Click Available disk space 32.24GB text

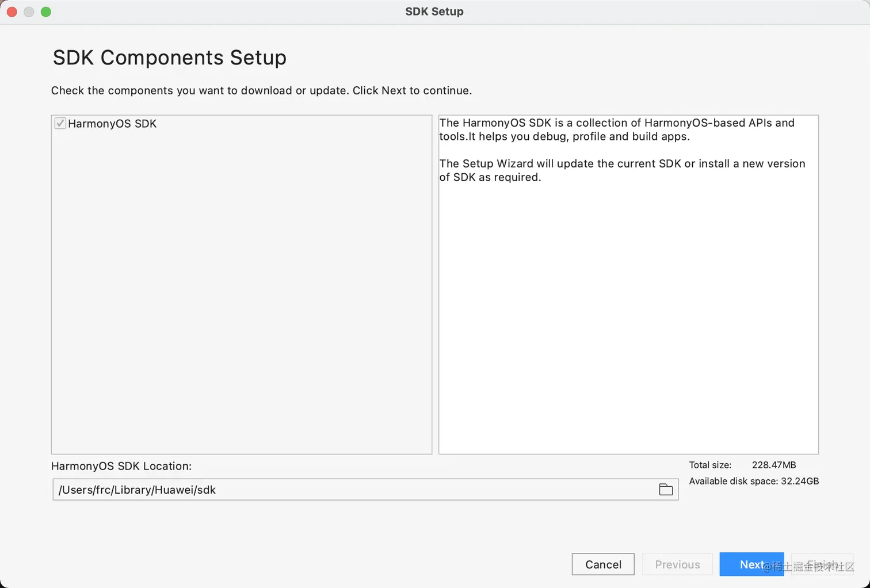(x=754, y=481)
